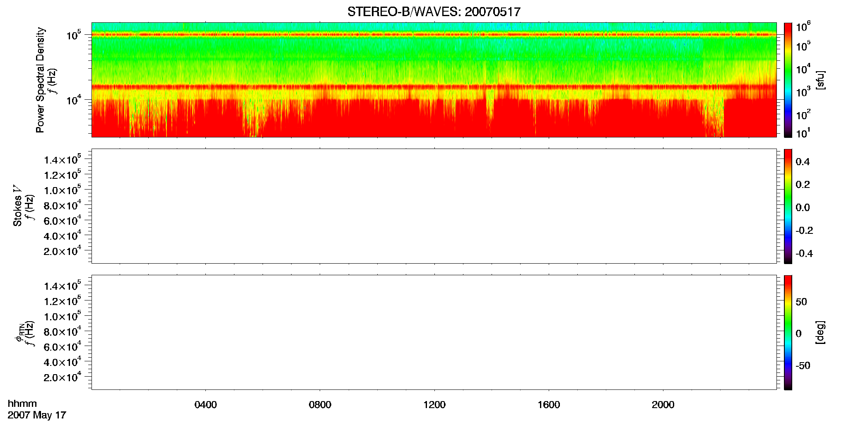Image resolution: width=868 pixels, height=447 pixels.
Task: Click the Power Spectral Density colorbar
Action: pos(788,80)
